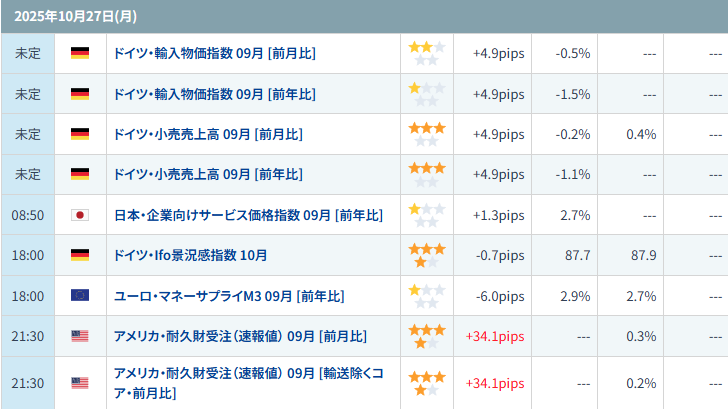This screenshot has height=409, width=728.
Task: Open ドイツ・小売売上高 09月 [前年比] link
Action: pos(208,174)
